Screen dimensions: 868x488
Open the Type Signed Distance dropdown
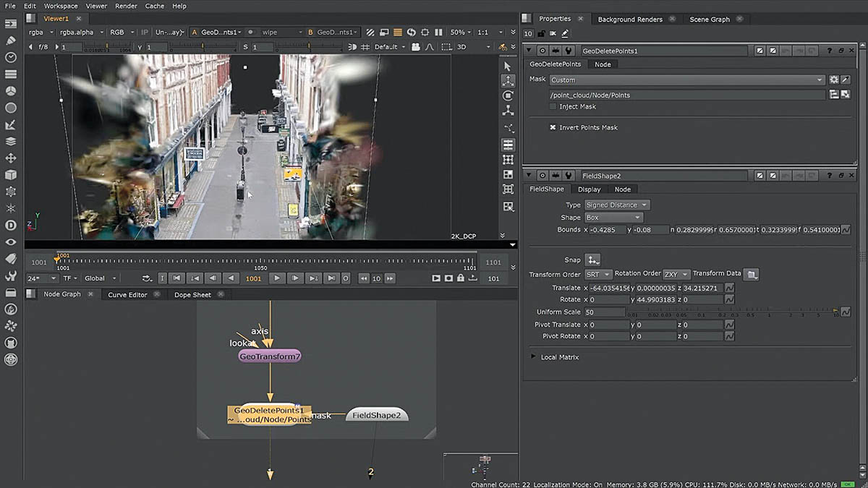(617, 205)
